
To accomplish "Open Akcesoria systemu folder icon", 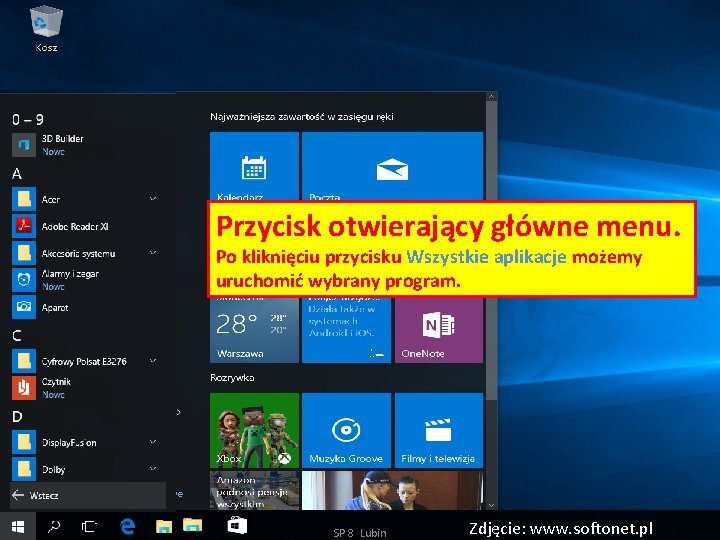I will 24,253.
